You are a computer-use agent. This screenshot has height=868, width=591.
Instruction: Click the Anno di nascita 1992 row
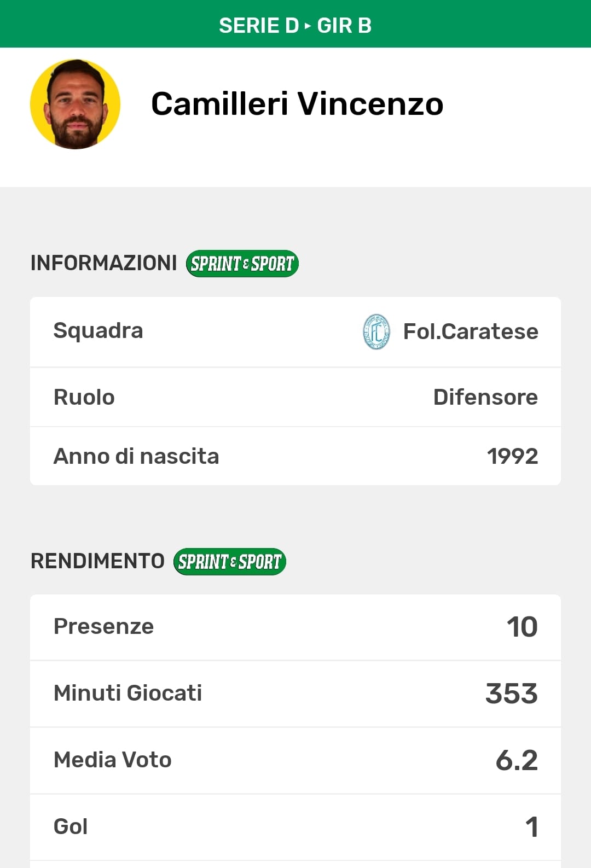click(296, 456)
